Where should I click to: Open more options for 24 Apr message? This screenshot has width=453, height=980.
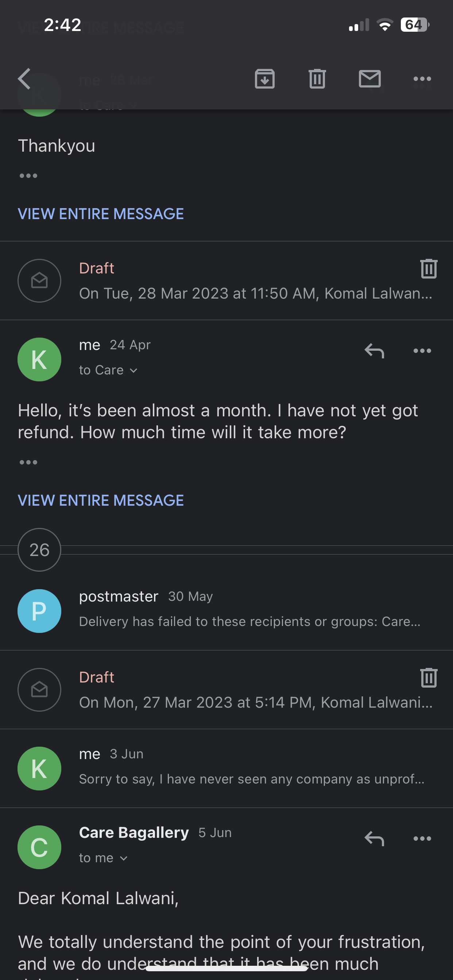[422, 351]
